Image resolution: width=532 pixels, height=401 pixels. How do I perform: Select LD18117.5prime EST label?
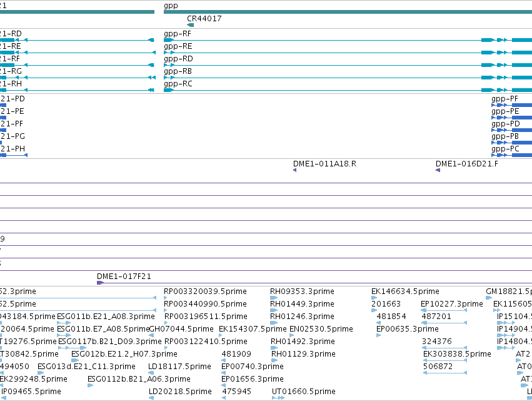(x=180, y=367)
